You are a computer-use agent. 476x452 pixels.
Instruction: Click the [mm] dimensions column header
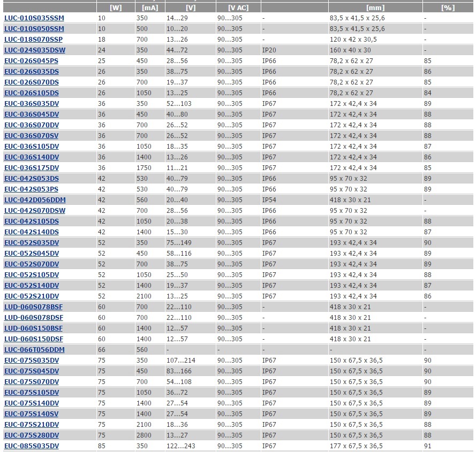pos(375,7)
